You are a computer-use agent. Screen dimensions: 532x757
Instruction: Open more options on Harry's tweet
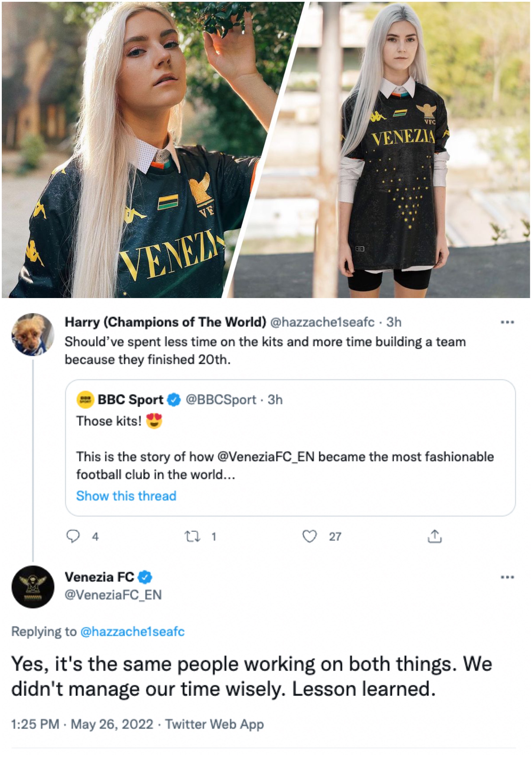tap(507, 322)
